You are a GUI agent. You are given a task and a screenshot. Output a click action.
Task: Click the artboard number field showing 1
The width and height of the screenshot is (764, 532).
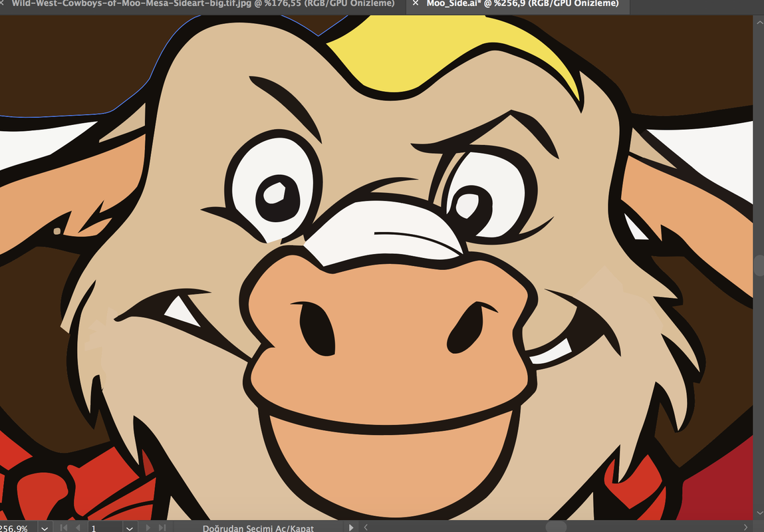click(105, 528)
